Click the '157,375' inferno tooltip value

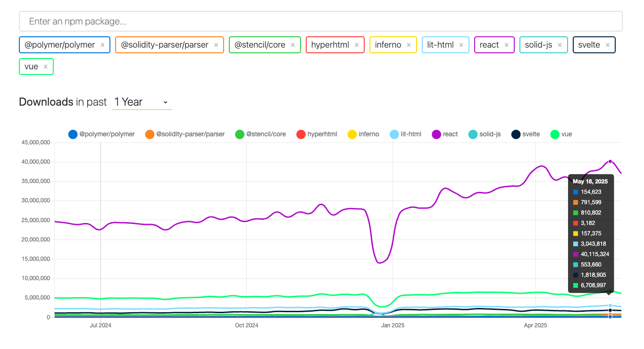591,233
